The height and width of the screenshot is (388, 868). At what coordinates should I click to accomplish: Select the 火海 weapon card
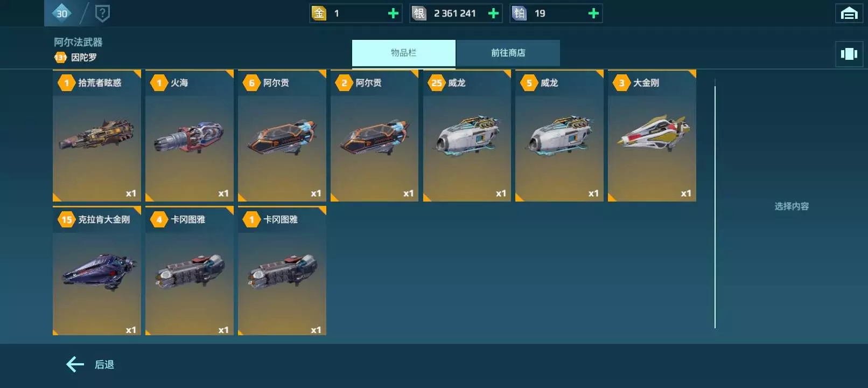(x=190, y=135)
